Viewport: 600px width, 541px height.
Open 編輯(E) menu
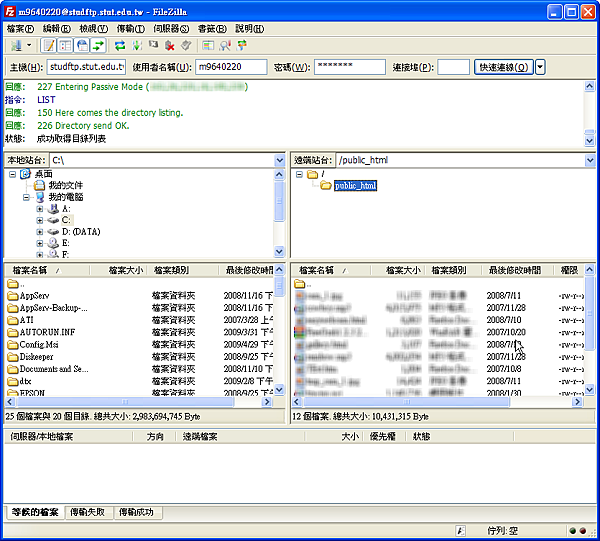click(x=57, y=29)
